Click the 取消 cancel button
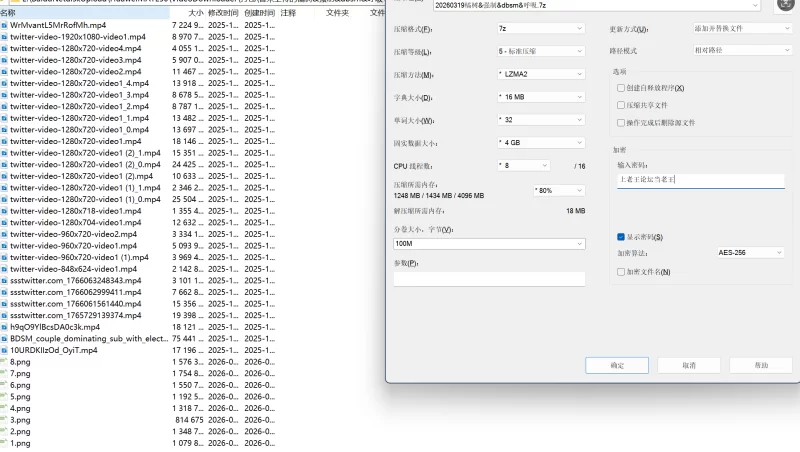This screenshot has width=800, height=452. click(689, 365)
